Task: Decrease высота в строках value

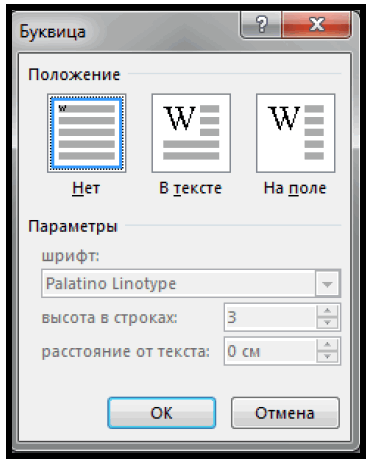Action: tap(327, 323)
